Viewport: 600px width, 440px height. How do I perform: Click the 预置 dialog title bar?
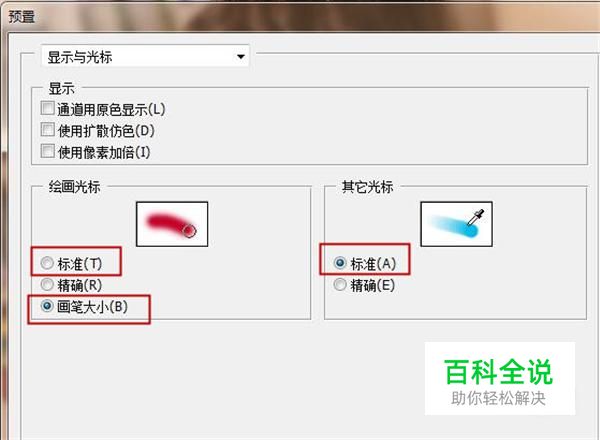click(300, 16)
